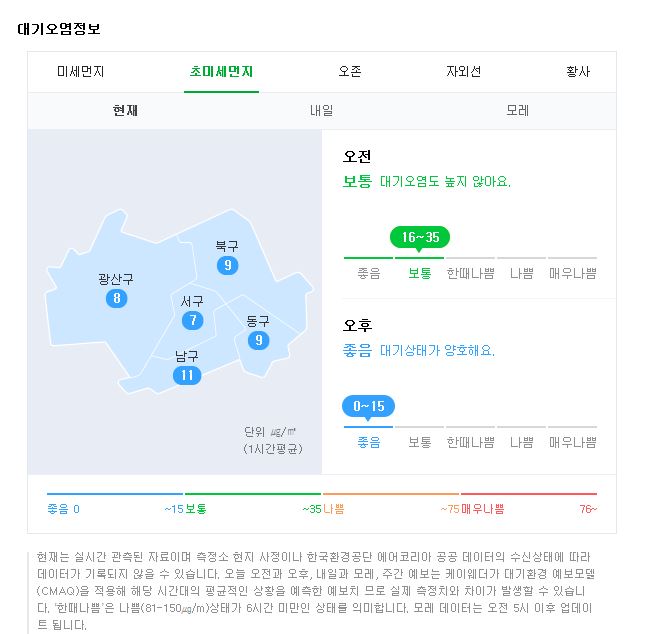The height and width of the screenshot is (634, 649).
Task: Switch to the 황사 tab
Action: 578,72
